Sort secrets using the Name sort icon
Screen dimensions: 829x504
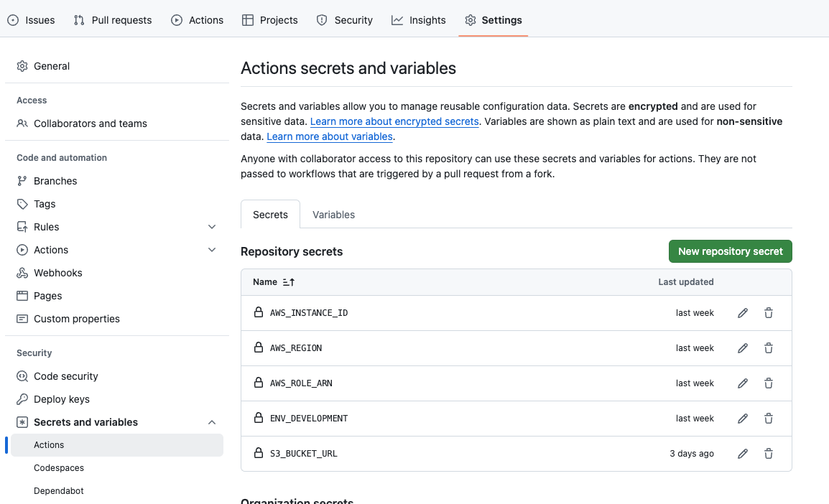pos(289,282)
